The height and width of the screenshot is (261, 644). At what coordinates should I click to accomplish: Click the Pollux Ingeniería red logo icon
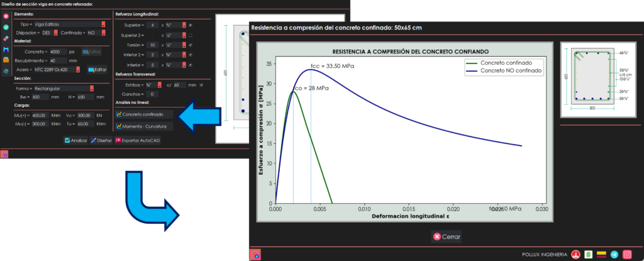(575, 254)
